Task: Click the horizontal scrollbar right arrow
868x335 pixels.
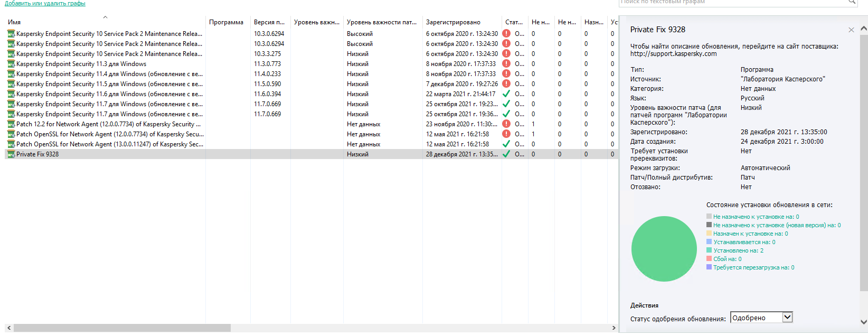Action: [614, 328]
